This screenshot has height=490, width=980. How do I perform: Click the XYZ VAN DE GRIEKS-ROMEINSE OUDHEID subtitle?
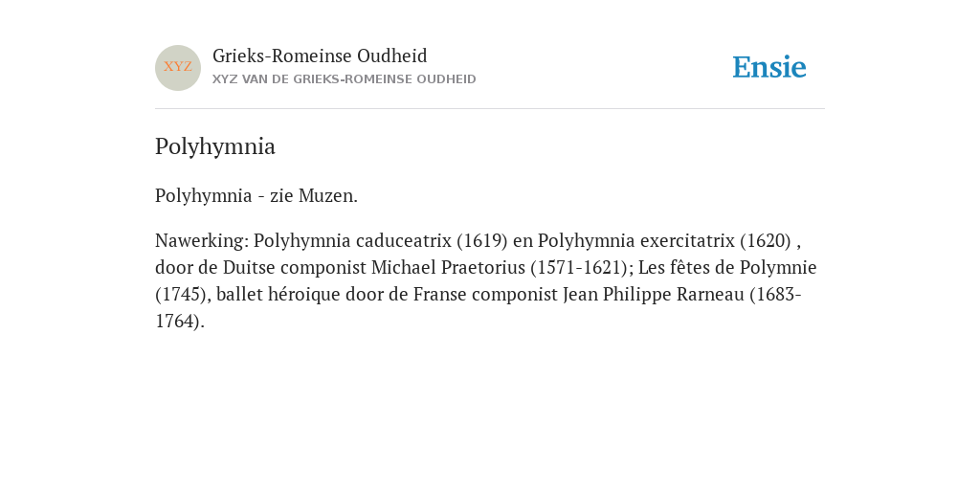click(x=345, y=79)
